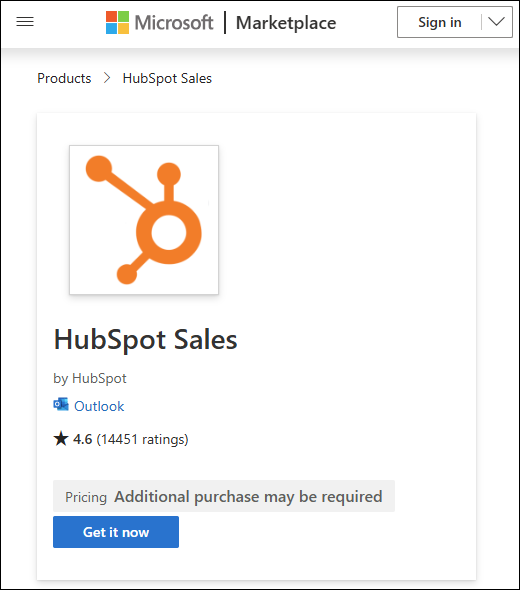Select the HubSpot Sales heading

pyautogui.click(x=145, y=339)
